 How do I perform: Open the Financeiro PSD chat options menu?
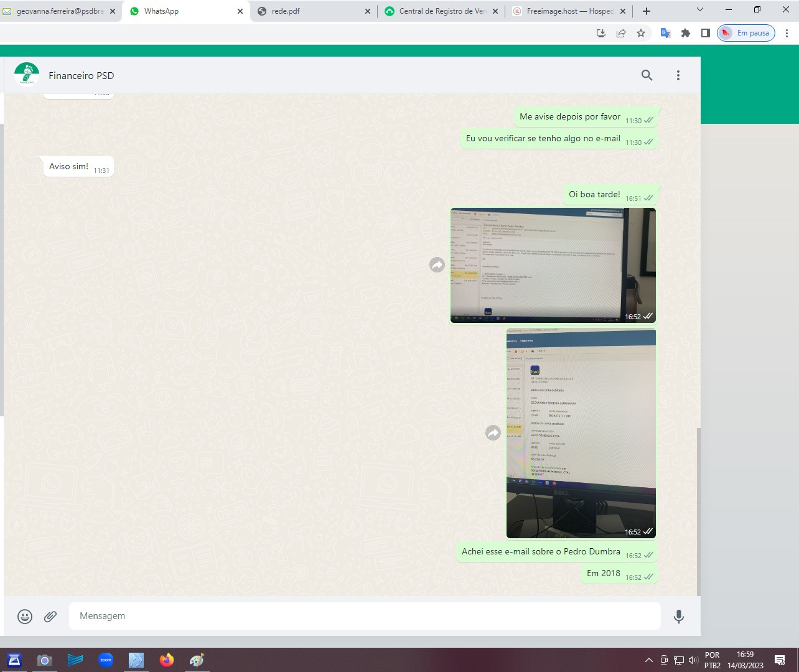[678, 75]
